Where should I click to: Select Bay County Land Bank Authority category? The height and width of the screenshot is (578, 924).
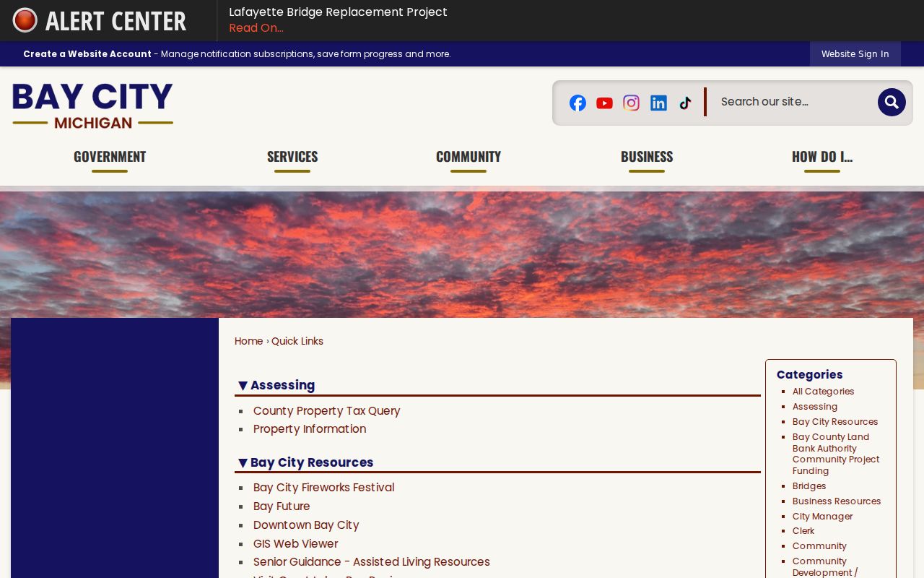coord(836,454)
